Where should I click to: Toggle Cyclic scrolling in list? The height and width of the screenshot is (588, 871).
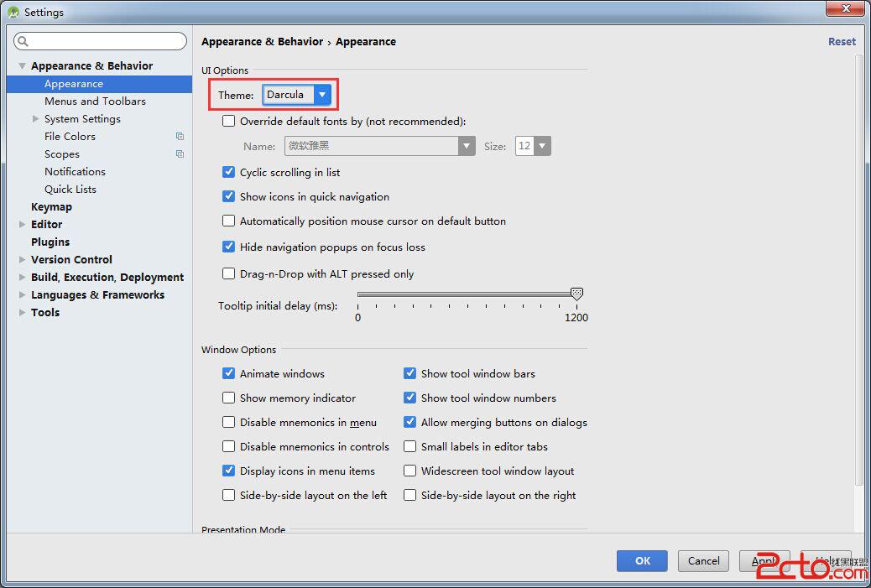click(x=228, y=172)
